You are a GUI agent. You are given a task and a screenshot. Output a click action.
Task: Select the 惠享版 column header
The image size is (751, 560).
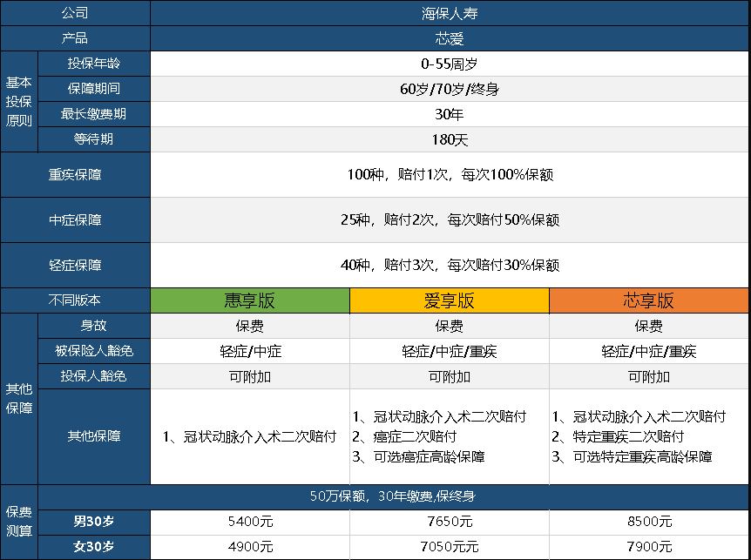tap(249, 300)
